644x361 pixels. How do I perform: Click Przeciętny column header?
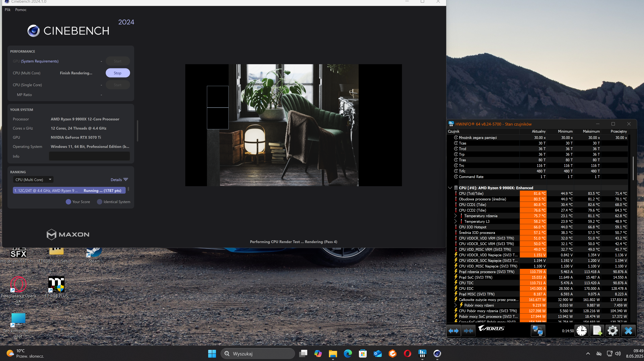pos(615,131)
